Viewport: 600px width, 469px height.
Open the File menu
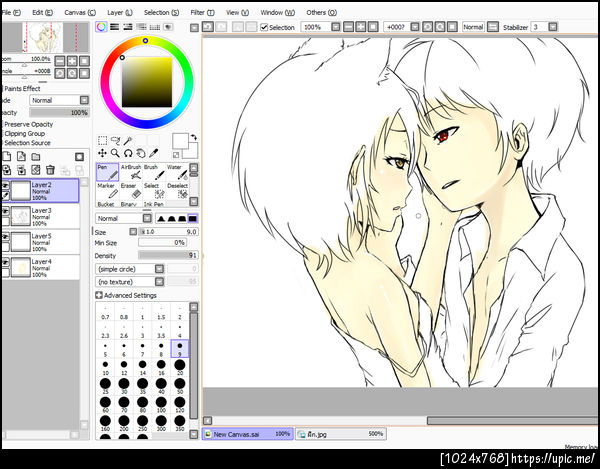coord(11,13)
